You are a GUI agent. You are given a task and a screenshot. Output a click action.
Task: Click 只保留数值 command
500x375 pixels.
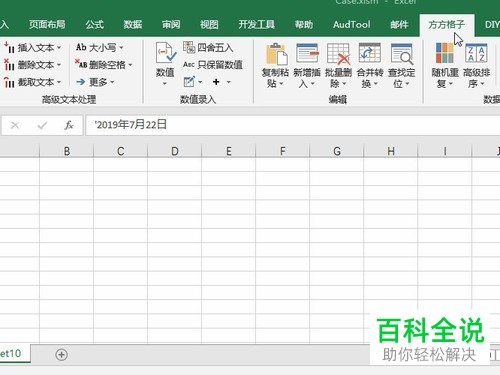click(x=213, y=65)
